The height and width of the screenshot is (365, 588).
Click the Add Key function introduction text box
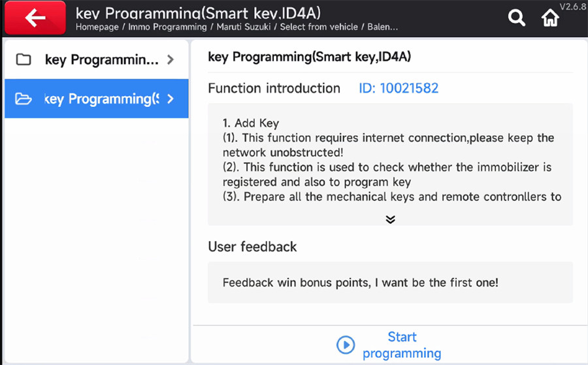391,164
